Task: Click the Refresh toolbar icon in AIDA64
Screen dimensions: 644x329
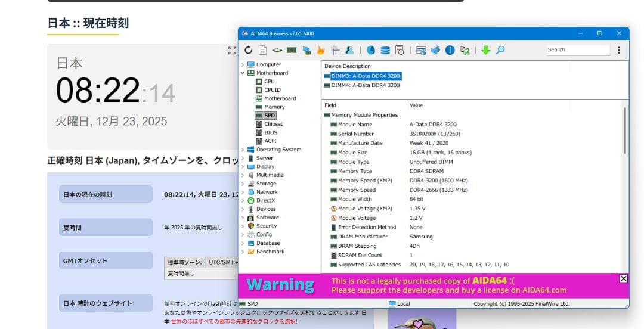Action: pyautogui.click(x=248, y=50)
